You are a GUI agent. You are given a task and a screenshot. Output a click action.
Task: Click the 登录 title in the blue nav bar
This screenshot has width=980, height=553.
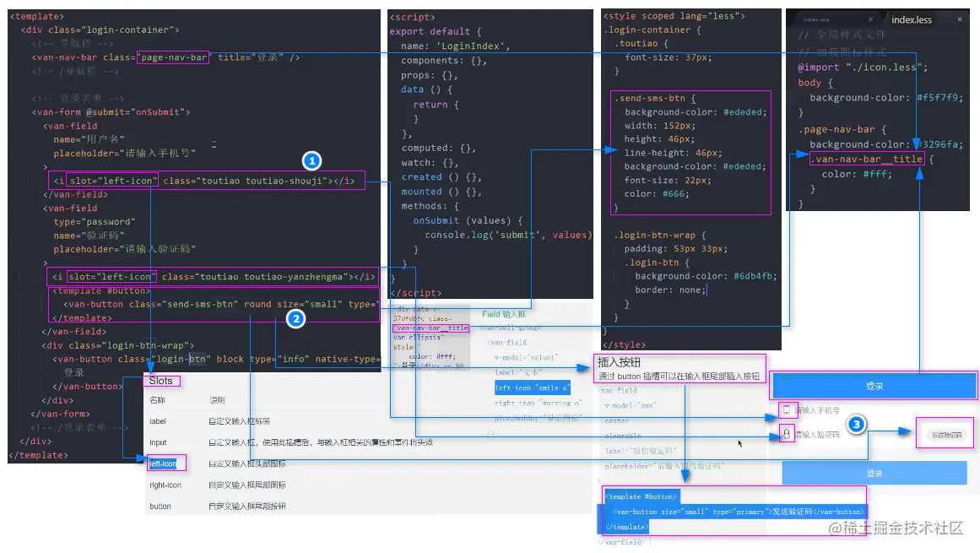tap(874, 386)
